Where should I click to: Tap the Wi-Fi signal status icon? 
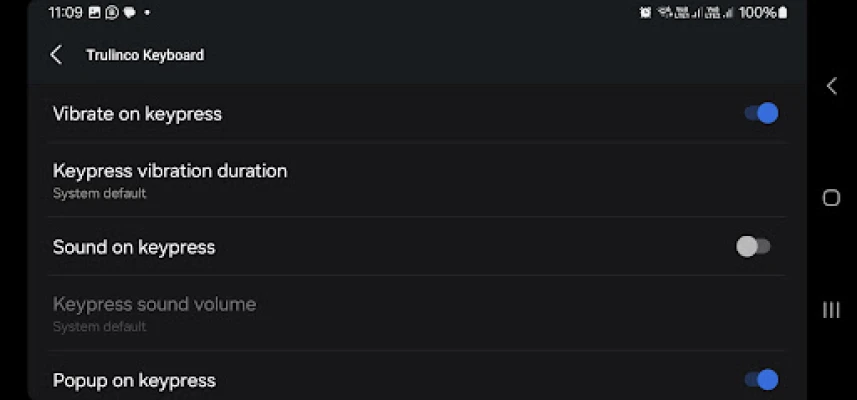664,13
